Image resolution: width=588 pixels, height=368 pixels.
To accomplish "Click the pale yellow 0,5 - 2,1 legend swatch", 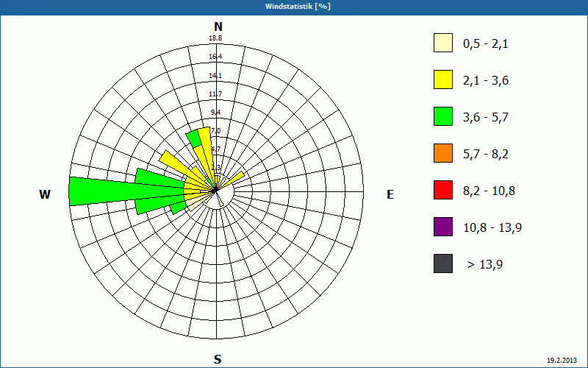I will (443, 43).
